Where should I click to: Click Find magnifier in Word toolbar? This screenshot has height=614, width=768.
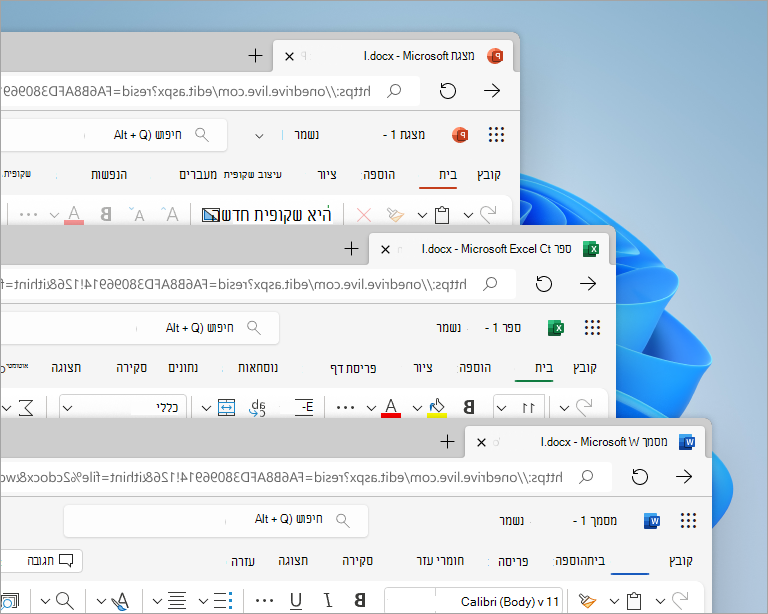(65, 600)
